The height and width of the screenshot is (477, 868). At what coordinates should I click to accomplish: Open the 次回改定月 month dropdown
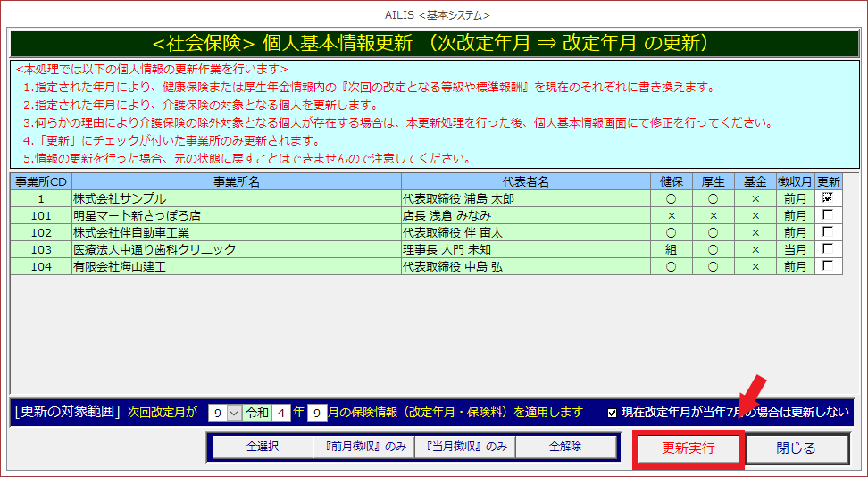coord(235,413)
